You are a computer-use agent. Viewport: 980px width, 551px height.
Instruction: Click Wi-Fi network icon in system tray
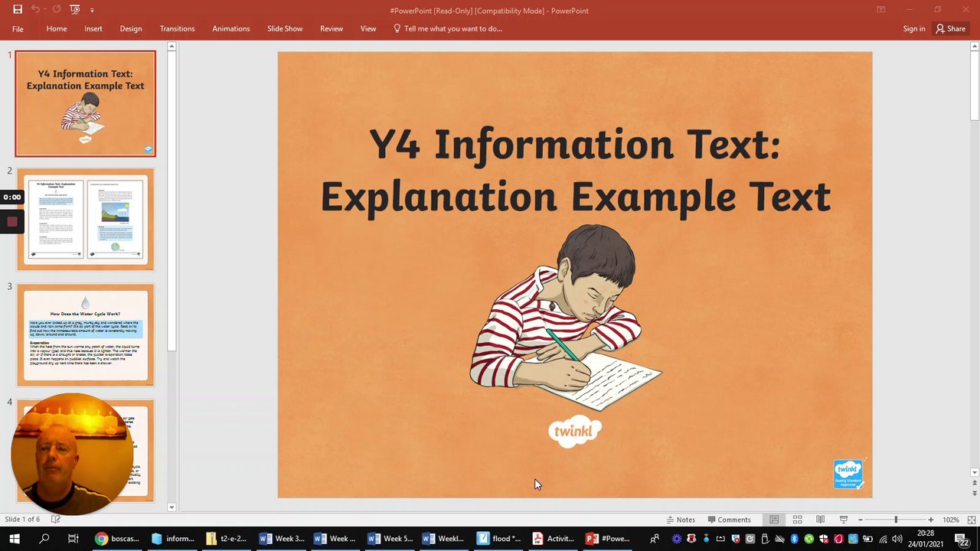pos(882,539)
